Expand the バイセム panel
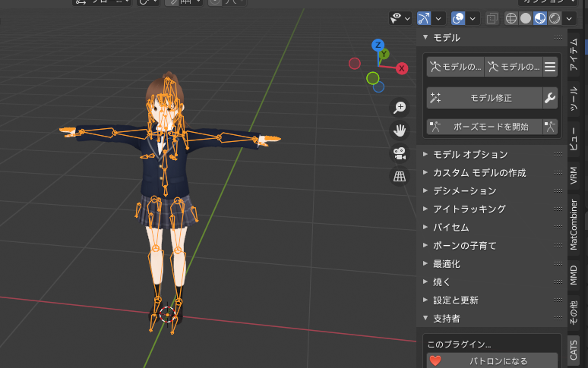This screenshot has height=368, width=588. pyautogui.click(x=425, y=227)
